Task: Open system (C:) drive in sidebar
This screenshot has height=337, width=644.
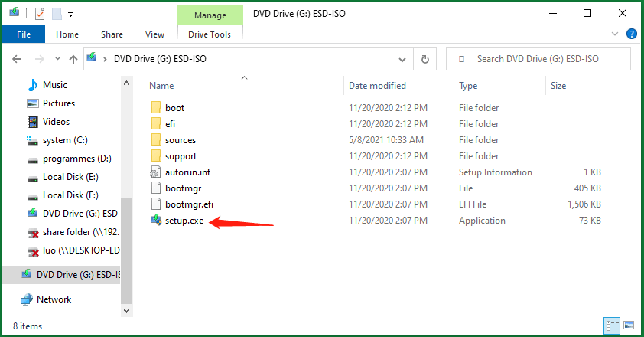Action: tap(65, 140)
